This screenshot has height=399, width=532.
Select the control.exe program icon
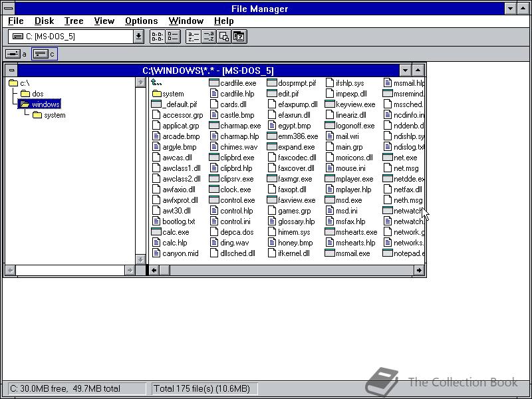click(x=213, y=200)
